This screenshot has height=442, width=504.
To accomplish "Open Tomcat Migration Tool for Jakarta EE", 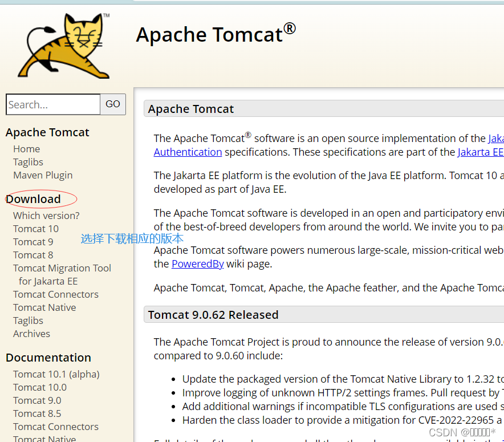I will 62,274.
